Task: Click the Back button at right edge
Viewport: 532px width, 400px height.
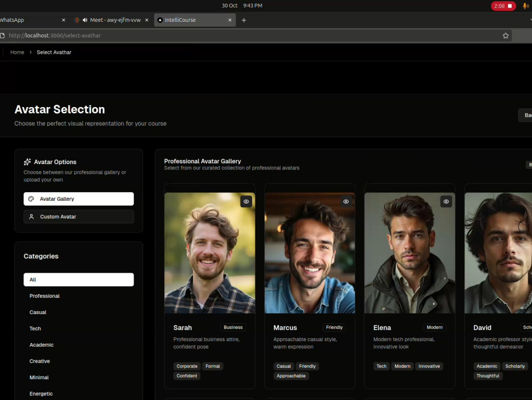Action: click(x=525, y=116)
